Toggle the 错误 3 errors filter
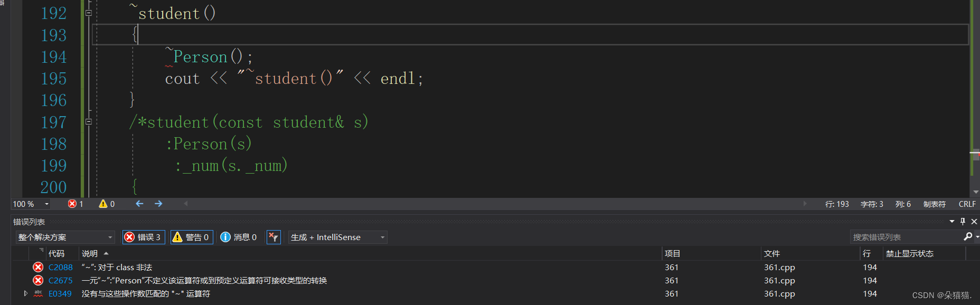Screen dimensions: 980x305 pyautogui.click(x=143, y=237)
